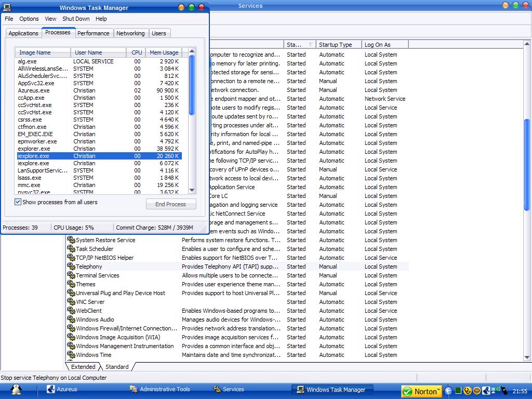Switch to Standard view tab in Services

(x=117, y=367)
